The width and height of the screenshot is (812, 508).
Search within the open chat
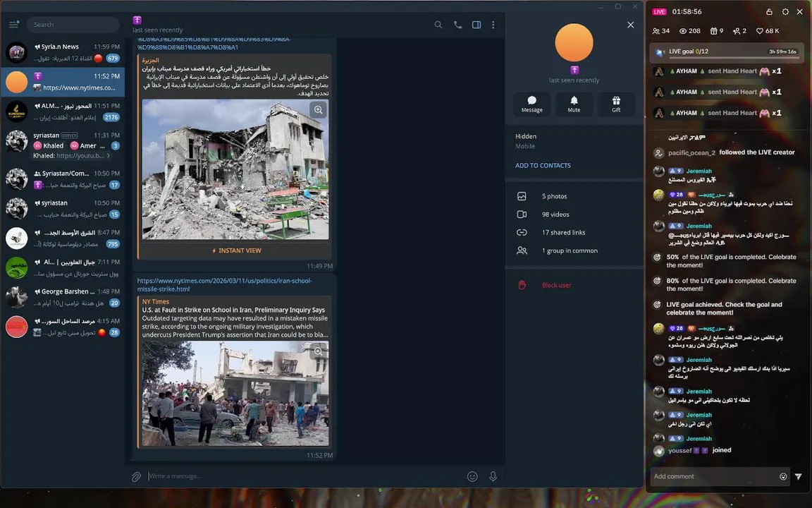438,25
